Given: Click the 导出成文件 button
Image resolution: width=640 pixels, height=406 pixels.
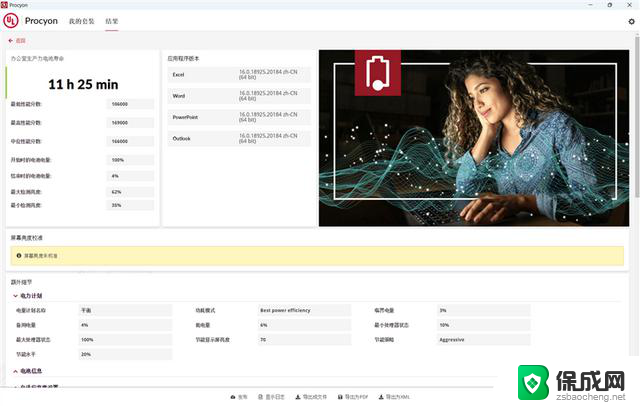Looking at the screenshot, I should [x=311, y=397].
